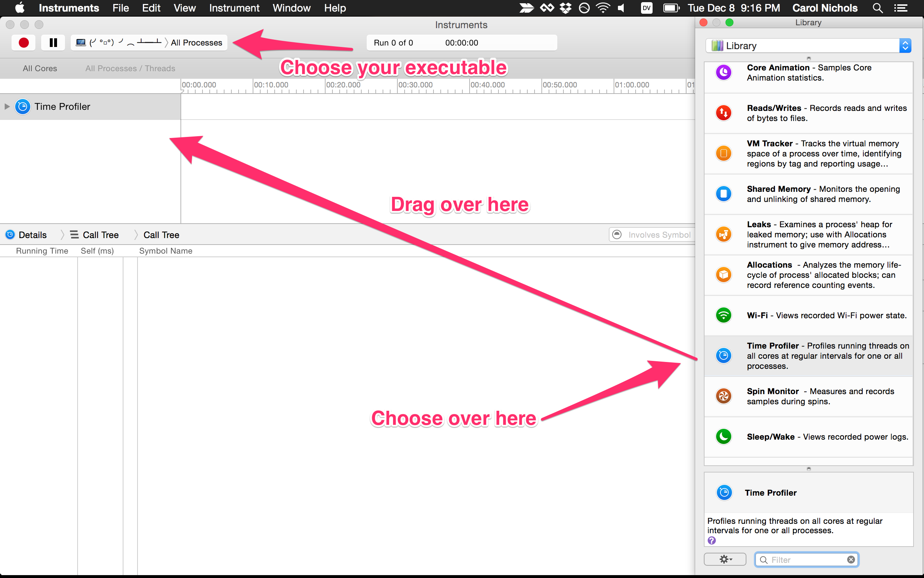
Task: Open the Apple menu
Action: pyautogui.click(x=19, y=8)
